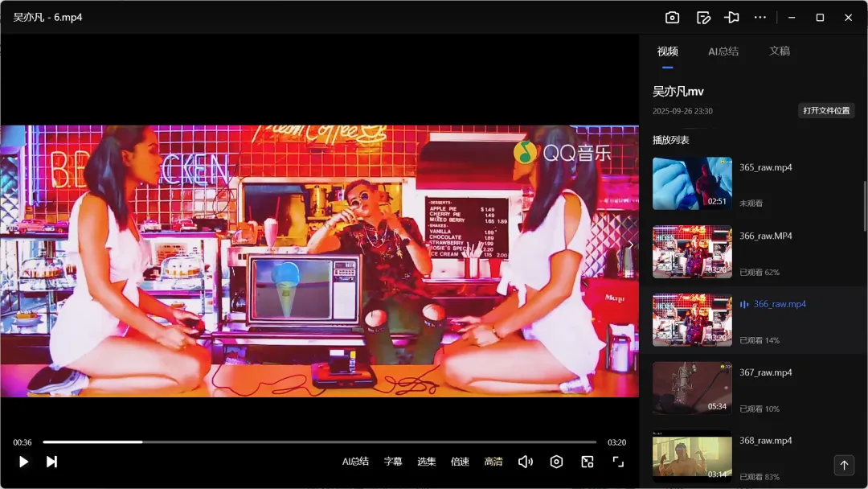
Task: Open the 选集 episode selector
Action: [426, 462]
